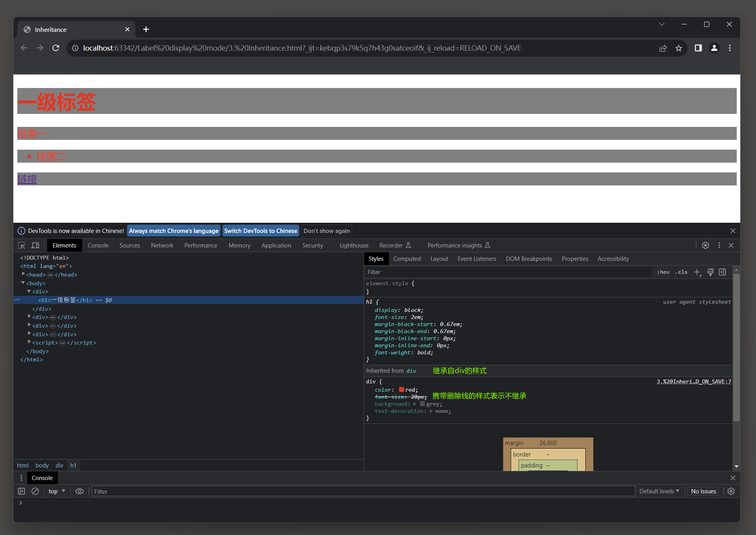Screen dimensions: 756x535
Task: Switch to Computed styles tab
Action: point(407,259)
